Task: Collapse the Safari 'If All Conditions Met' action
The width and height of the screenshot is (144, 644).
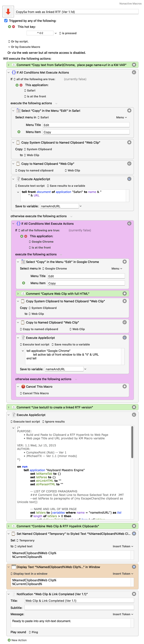Action: tap(8, 73)
